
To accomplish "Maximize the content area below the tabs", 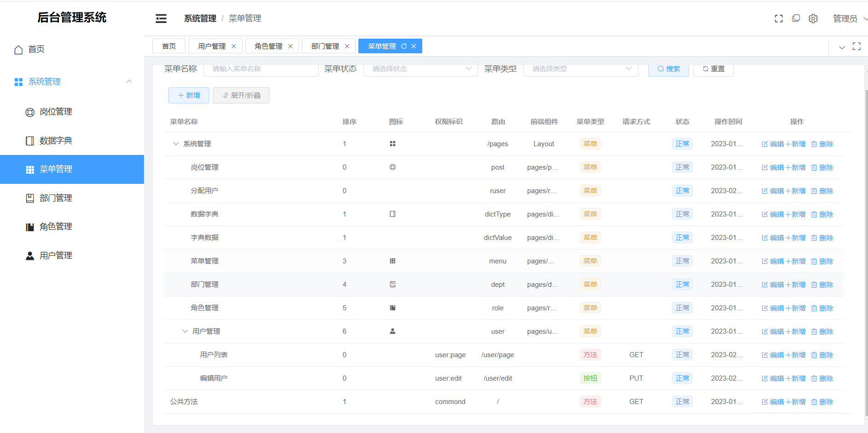I will [857, 46].
